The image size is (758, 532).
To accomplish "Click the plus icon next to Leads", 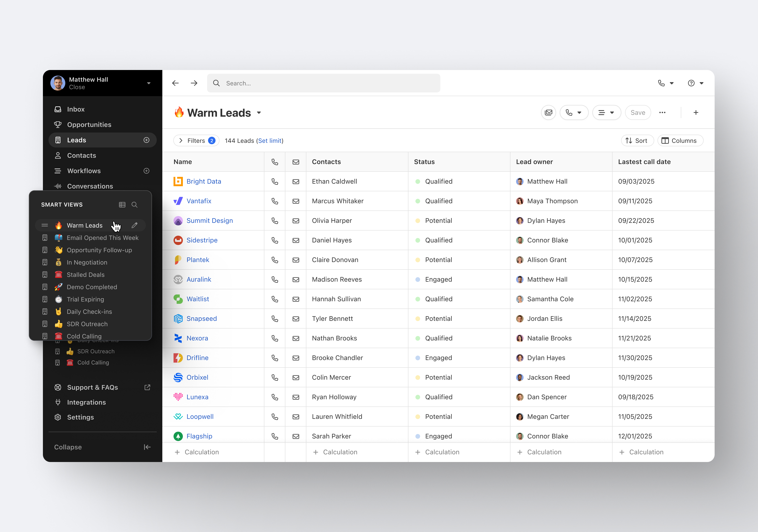I will (x=146, y=140).
